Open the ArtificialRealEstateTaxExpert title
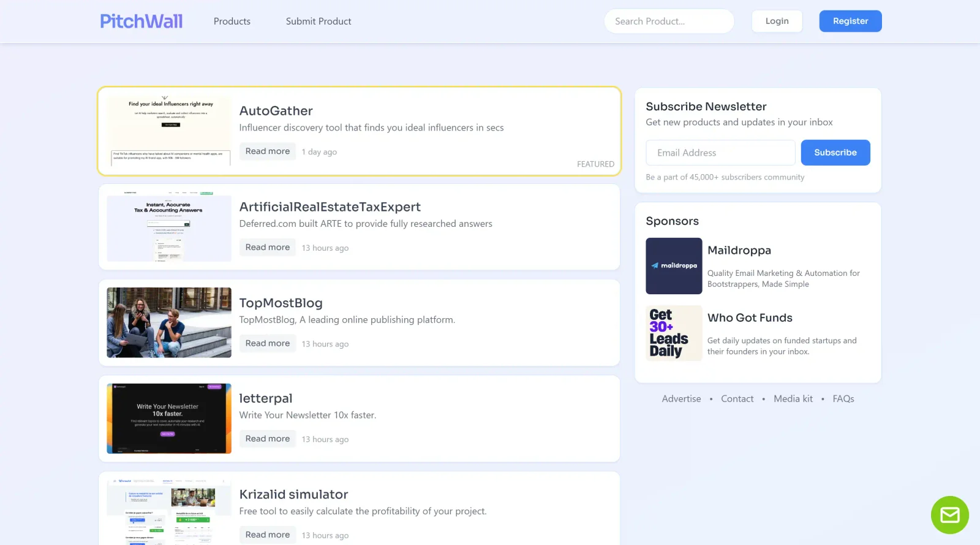The height and width of the screenshot is (545, 980). pos(330,207)
